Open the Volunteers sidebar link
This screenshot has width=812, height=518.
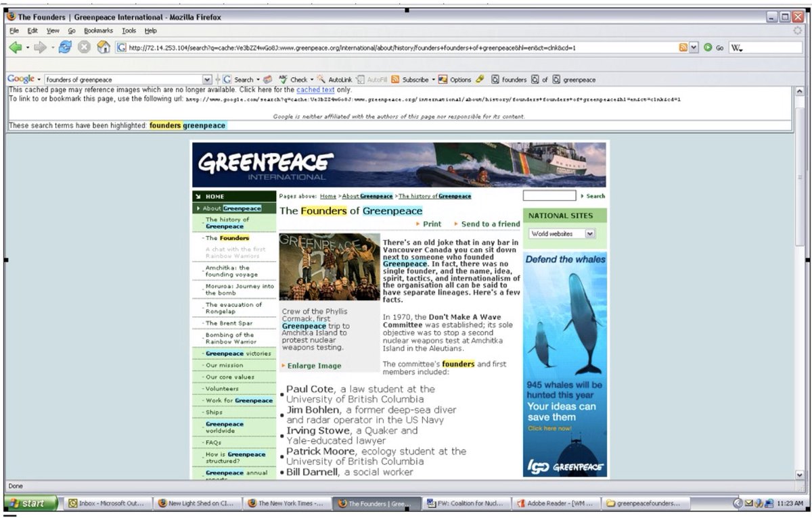222,389
